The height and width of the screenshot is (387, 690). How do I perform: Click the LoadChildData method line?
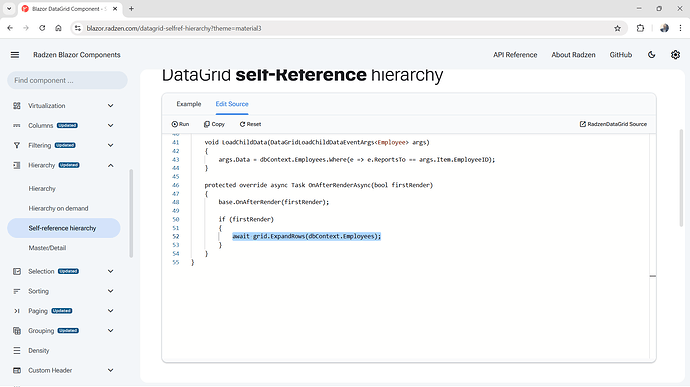tap(317, 142)
